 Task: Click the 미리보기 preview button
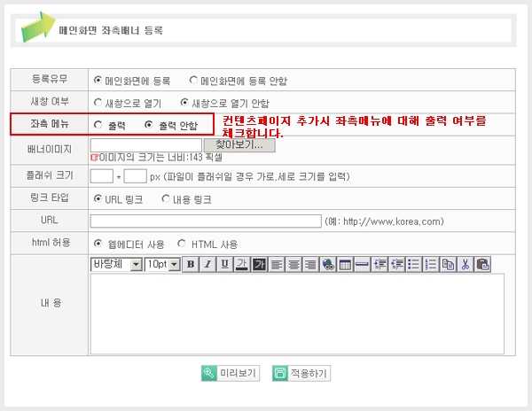pos(230,373)
